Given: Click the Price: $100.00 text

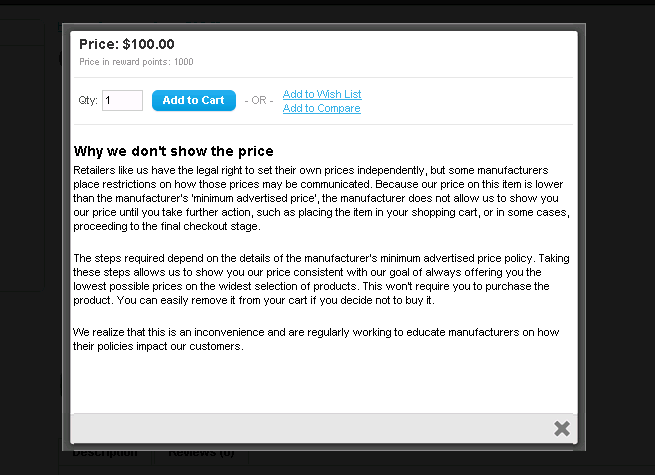Looking at the screenshot, I should coord(127,44).
